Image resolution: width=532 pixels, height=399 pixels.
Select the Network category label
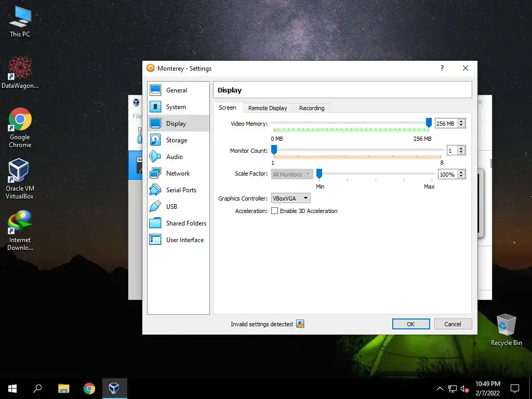point(178,174)
